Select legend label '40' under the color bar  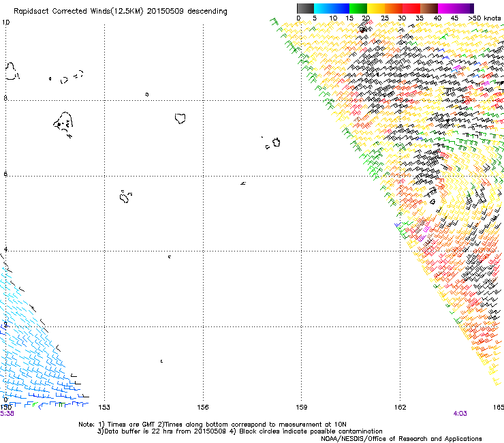(437, 18)
